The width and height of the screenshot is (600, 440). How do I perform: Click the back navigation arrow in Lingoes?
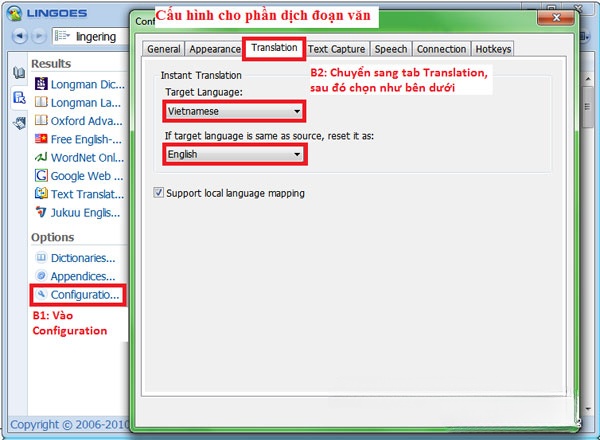pyautogui.click(x=20, y=36)
